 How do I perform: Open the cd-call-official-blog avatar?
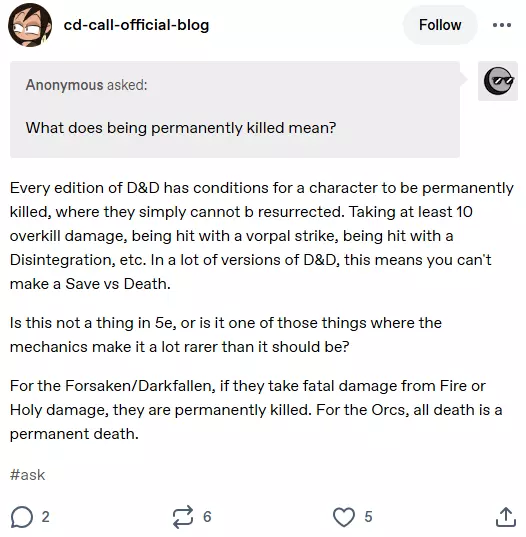tap(30, 25)
